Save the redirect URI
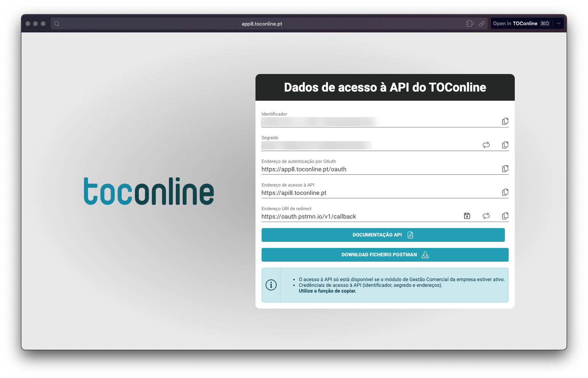 [x=467, y=216]
